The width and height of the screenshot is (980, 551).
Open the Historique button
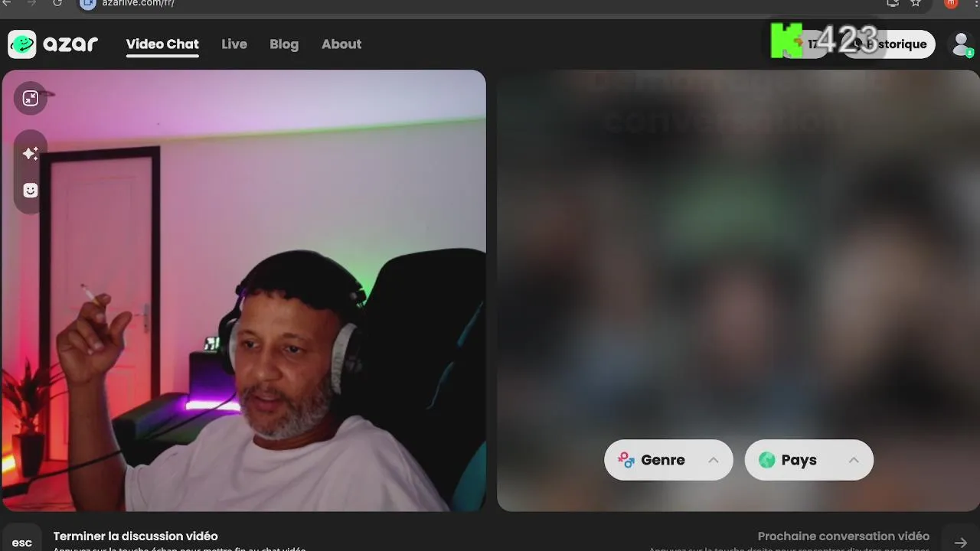pyautogui.click(x=888, y=44)
